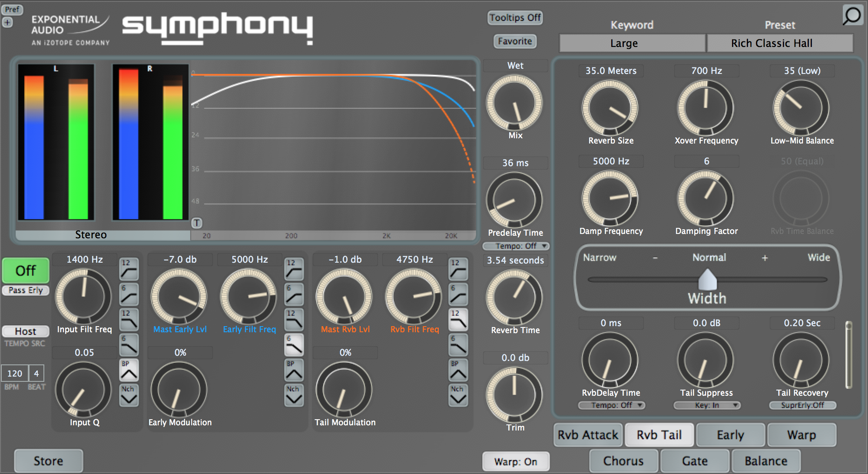Image resolution: width=868 pixels, height=474 pixels.
Task: Click the Xover Frequency knob
Action: 706,108
